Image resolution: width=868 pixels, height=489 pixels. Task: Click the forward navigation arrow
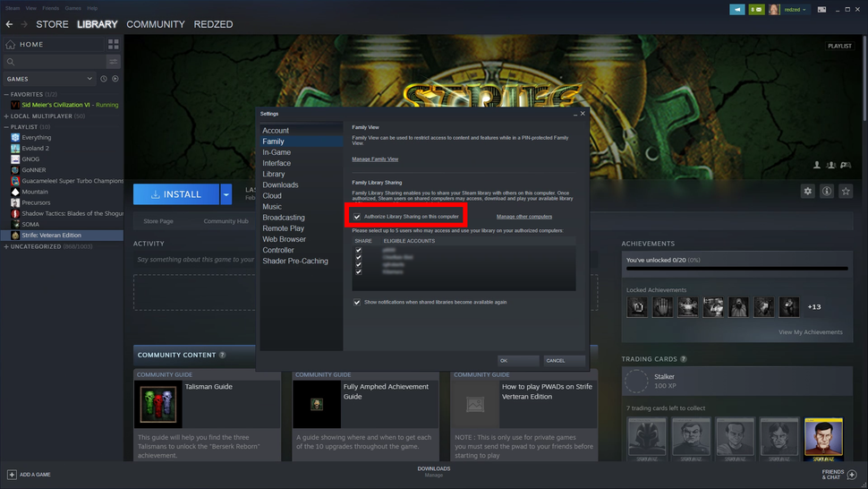[24, 24]
